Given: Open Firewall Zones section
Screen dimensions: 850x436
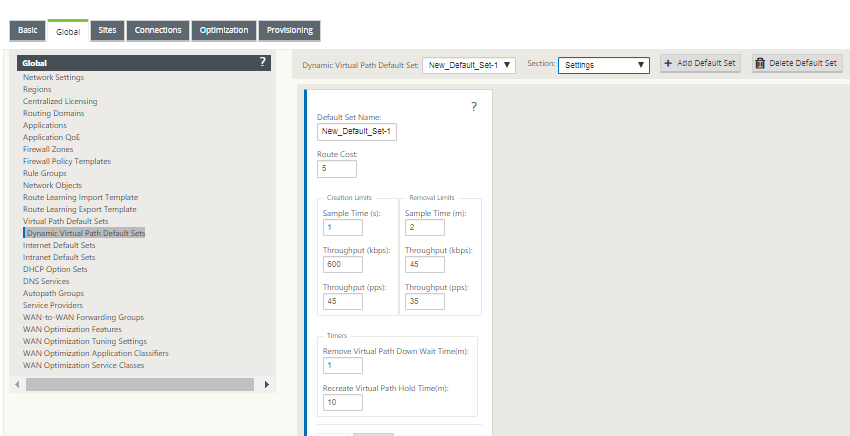Looking at the screenshot, I should tap(48, 149).
